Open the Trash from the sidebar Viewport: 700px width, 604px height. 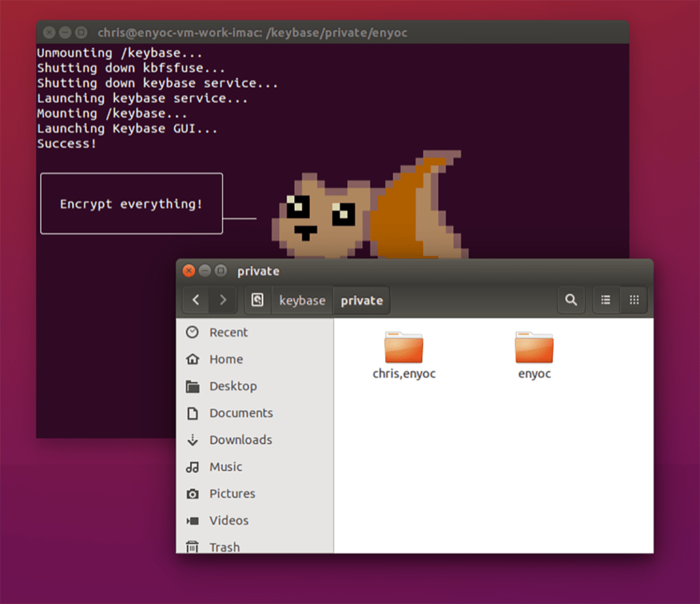click(224, 547)
